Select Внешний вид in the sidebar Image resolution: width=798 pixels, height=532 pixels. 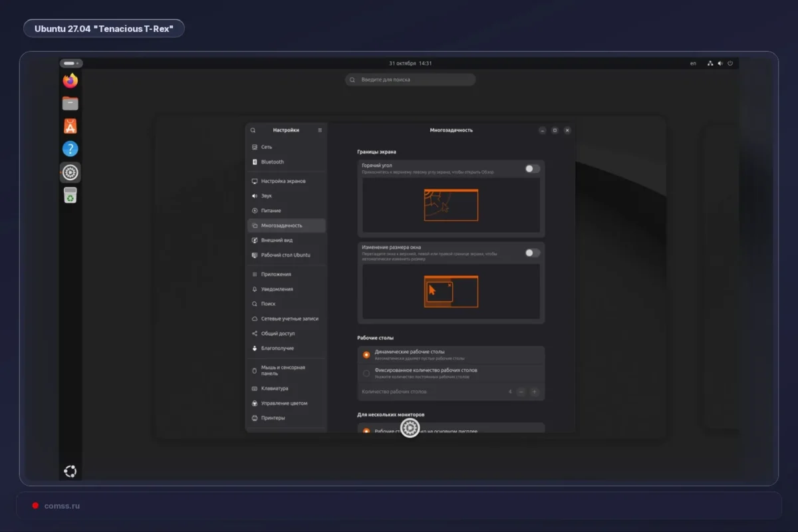(287, 240)
